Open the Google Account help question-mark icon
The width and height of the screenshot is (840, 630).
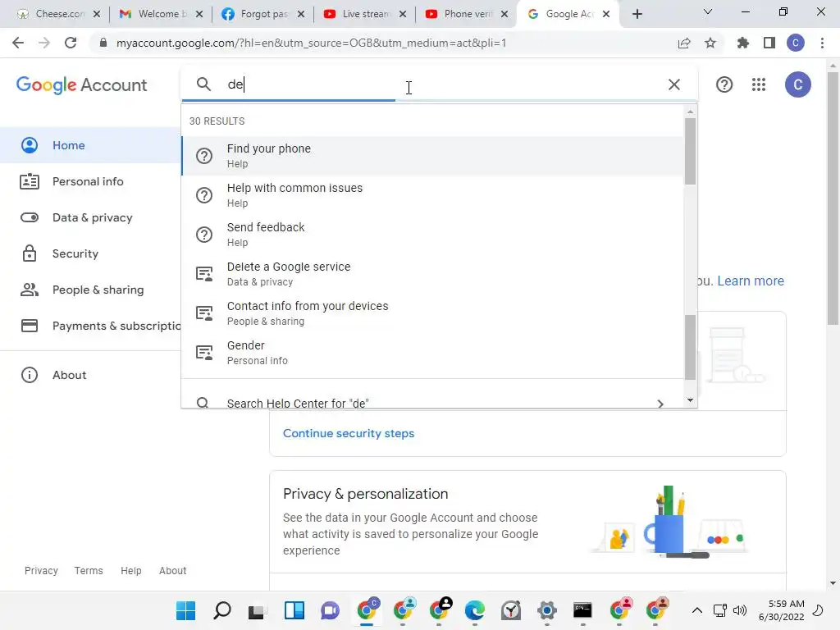click(x=724, y=84)
